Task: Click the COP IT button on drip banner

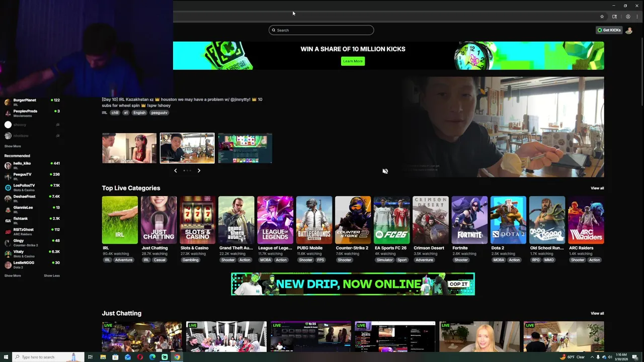Action: click(x=458, y=284)
